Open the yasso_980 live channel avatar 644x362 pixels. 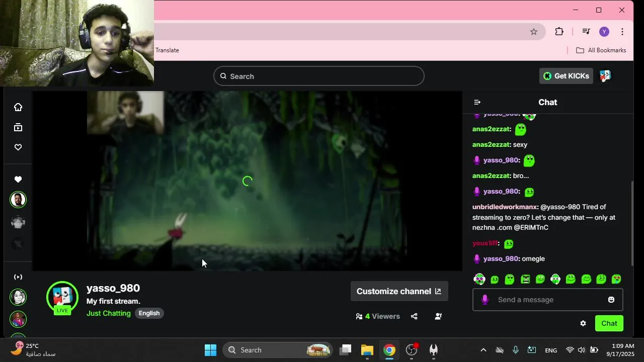pos(62,298)
